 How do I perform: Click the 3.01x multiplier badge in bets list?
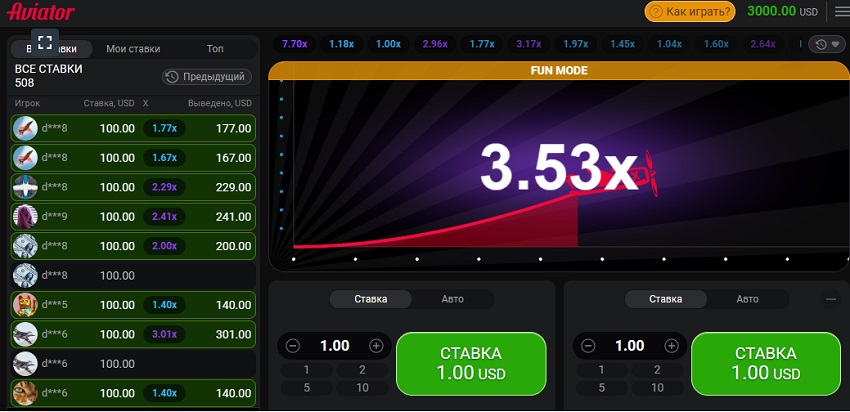[x=164, y=334]
